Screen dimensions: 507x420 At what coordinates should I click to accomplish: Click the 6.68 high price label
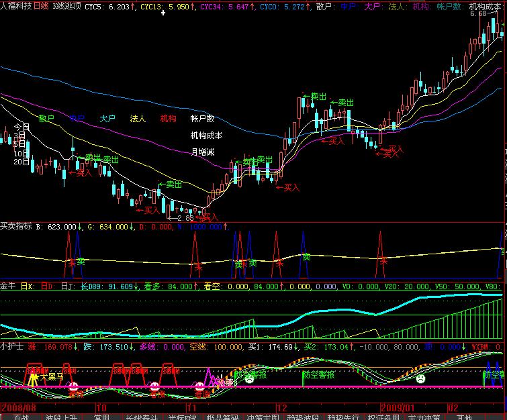(x=479, y=14)
